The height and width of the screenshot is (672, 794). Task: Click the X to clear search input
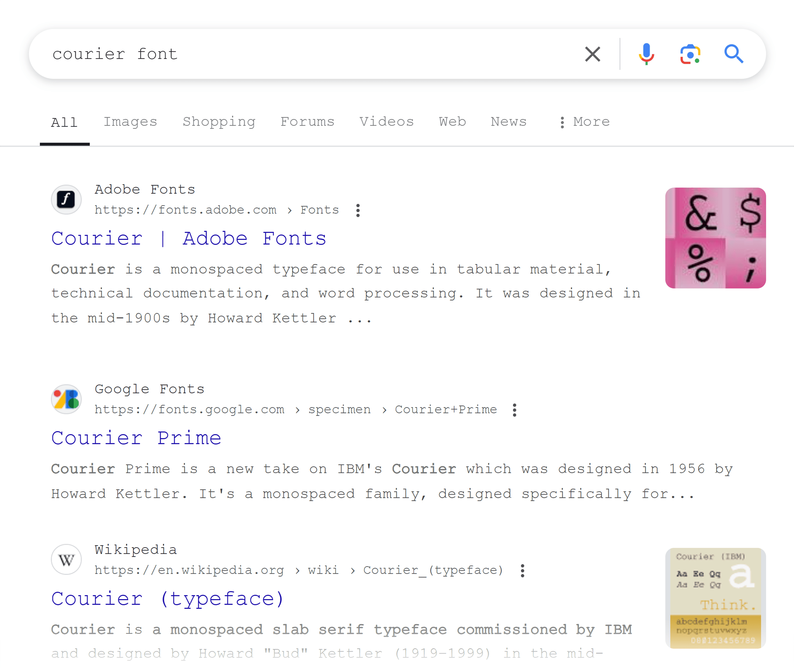(592, 54)
